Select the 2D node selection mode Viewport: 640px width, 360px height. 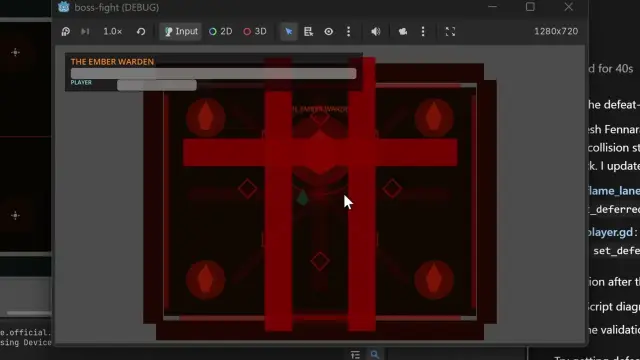(220, 31)
